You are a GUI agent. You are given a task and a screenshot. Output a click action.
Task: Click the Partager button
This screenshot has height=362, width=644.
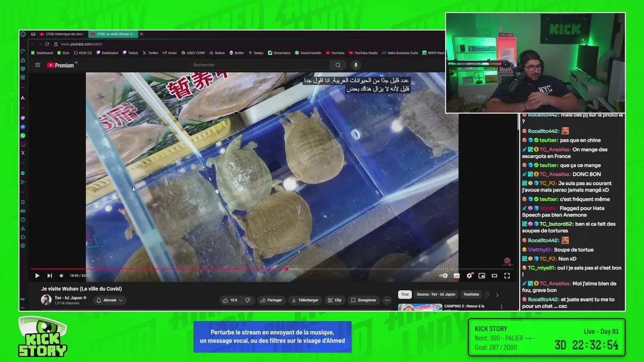(271, 300)
